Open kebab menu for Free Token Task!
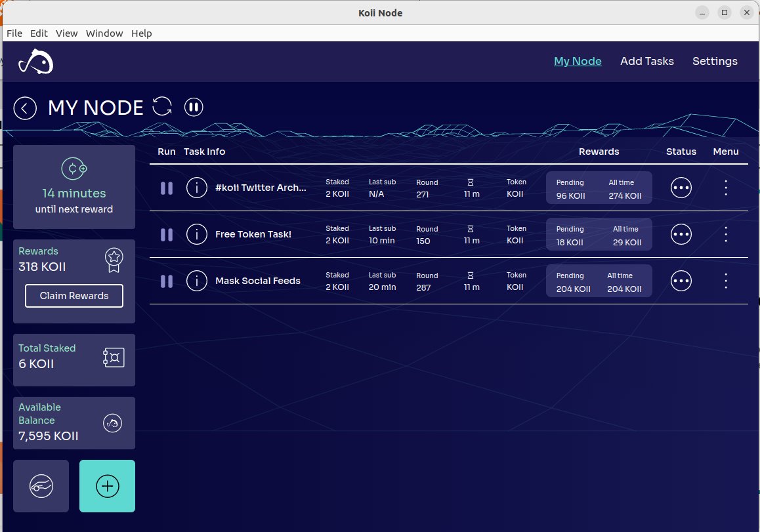This screenshot has width=760, height=532. coord(726,234)
